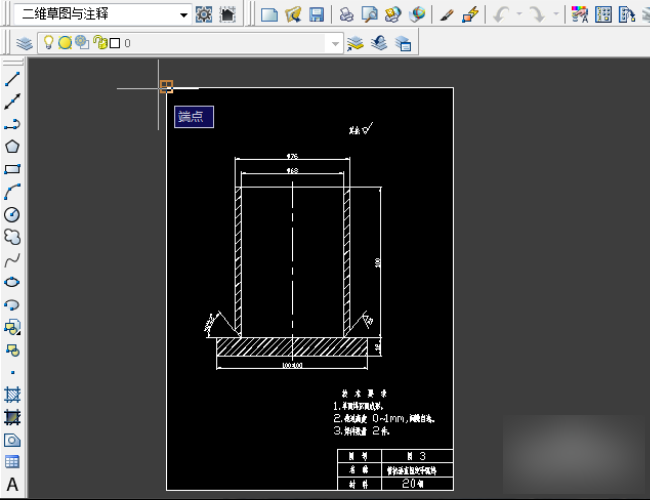Open an existing drawing file

coord(293,15)
